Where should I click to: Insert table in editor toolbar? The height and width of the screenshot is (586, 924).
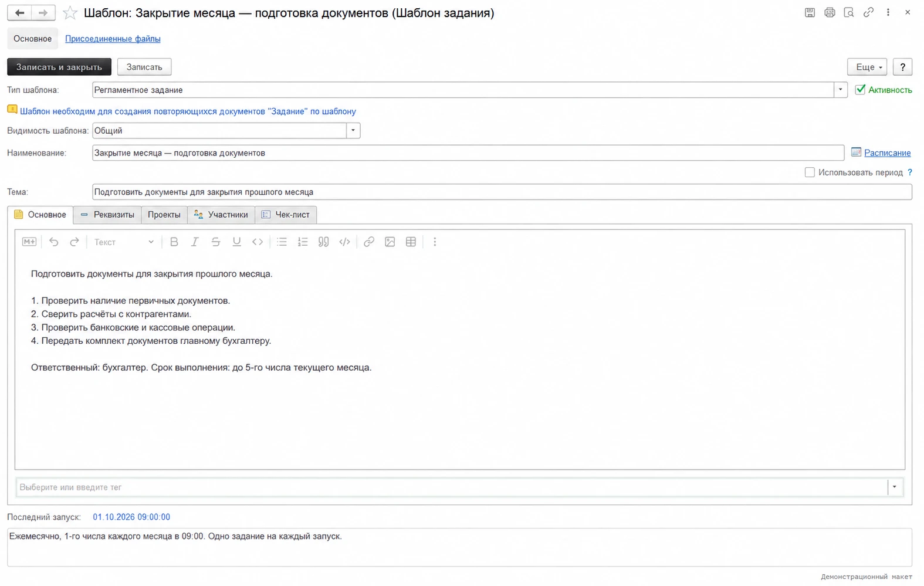pos(411,242)
